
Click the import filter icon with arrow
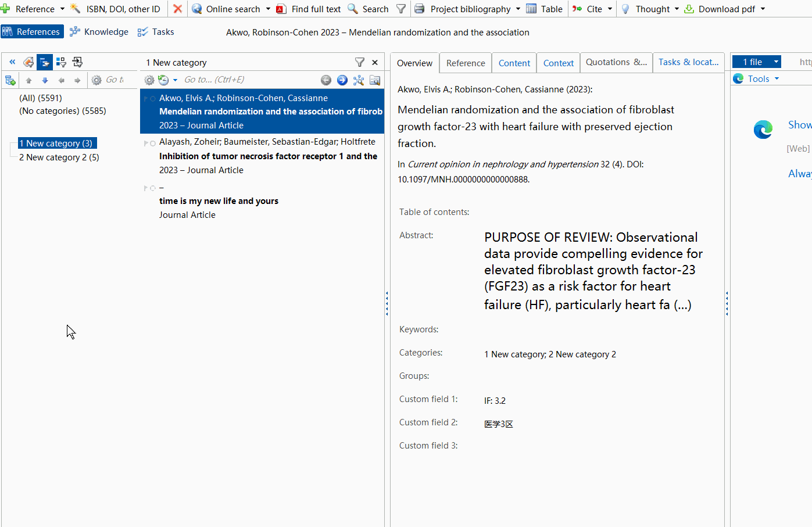pos(77,62)
